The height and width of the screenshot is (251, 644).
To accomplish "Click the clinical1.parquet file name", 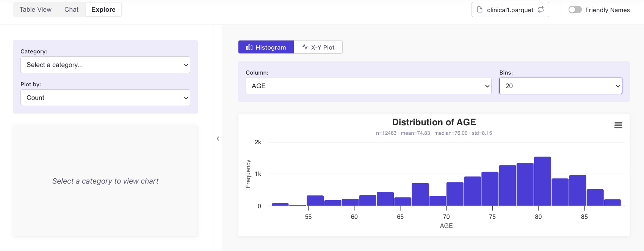I will coord(510,10).
